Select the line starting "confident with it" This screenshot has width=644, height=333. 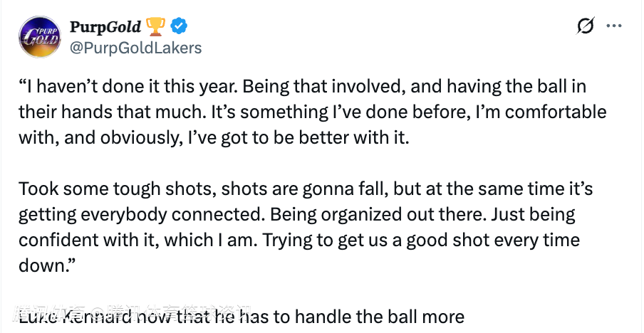[299, 240]
